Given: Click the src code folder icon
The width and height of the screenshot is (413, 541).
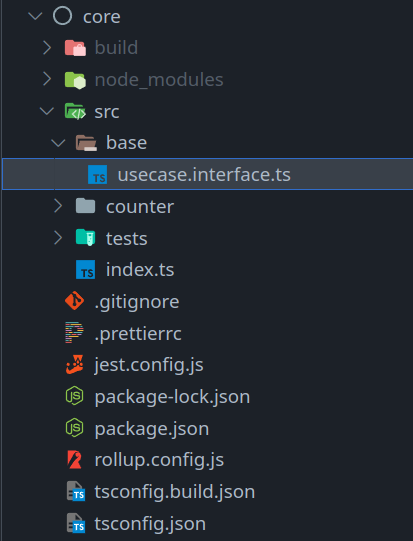Looking at the screenshot, I should (x=75, y=111).
